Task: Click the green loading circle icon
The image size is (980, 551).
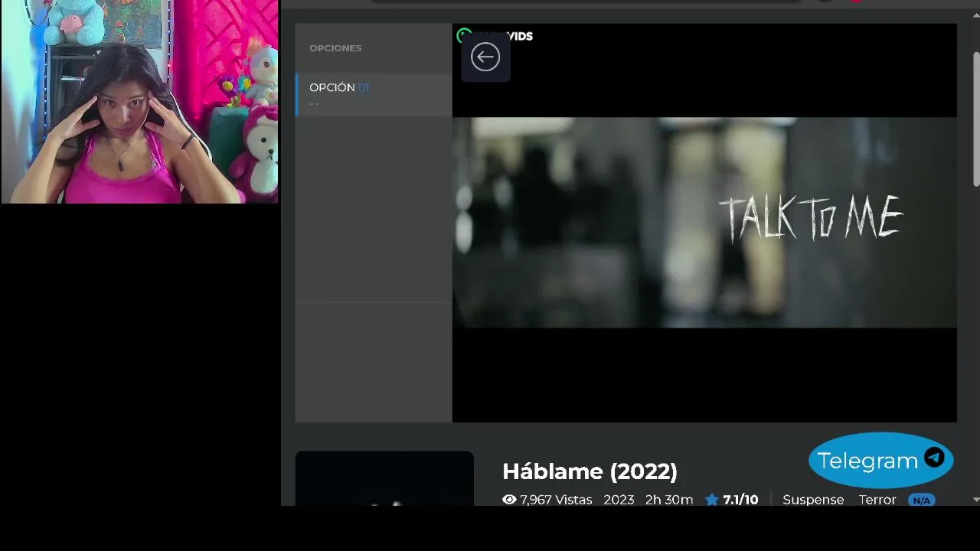Action: click(x=464, y=35)
